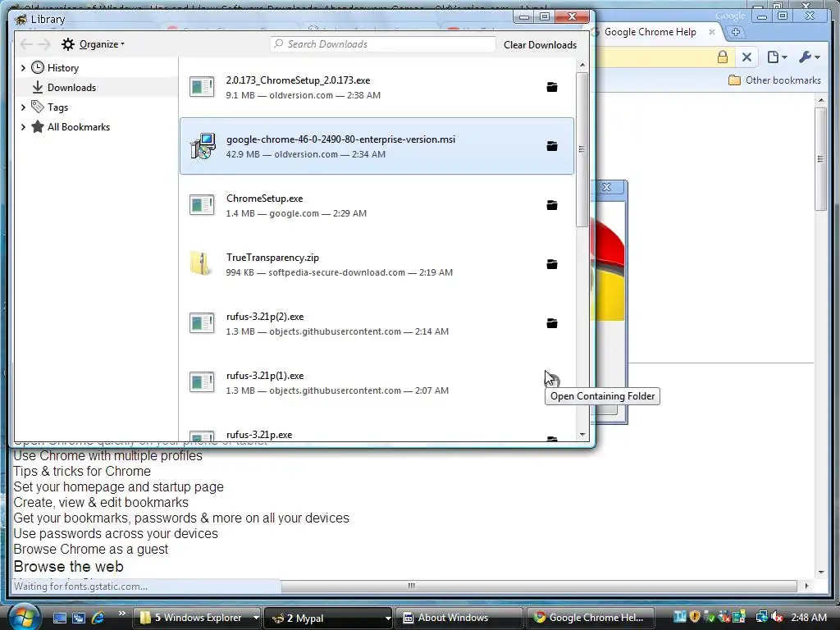840x630 pixels.
Task: Expand Quick Launch overflow chevron
Action: tap(122, 614)
